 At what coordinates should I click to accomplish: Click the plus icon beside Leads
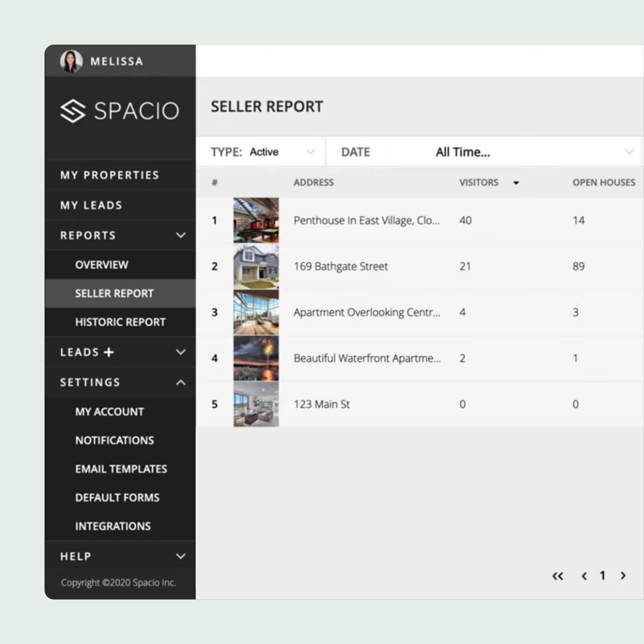(x=109, y=352)
